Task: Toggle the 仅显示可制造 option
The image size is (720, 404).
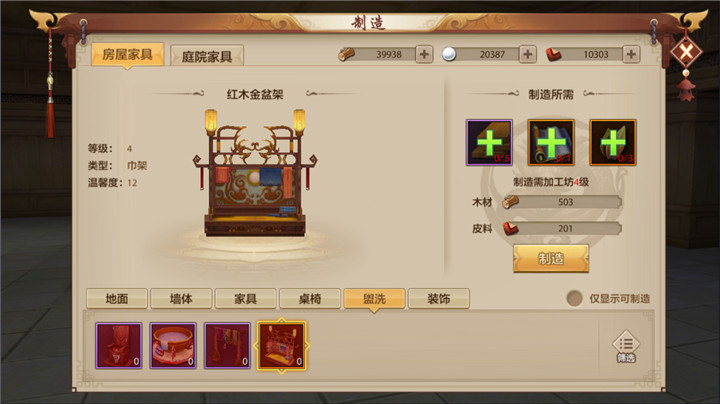Action: pos(574,298)
